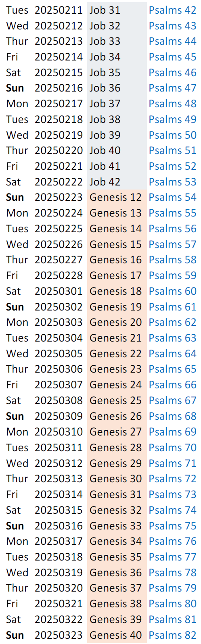Select the Job 31 cell
The width and height of the screenshot is (201, 644).
pyautogui.click(x=117, y=10)
